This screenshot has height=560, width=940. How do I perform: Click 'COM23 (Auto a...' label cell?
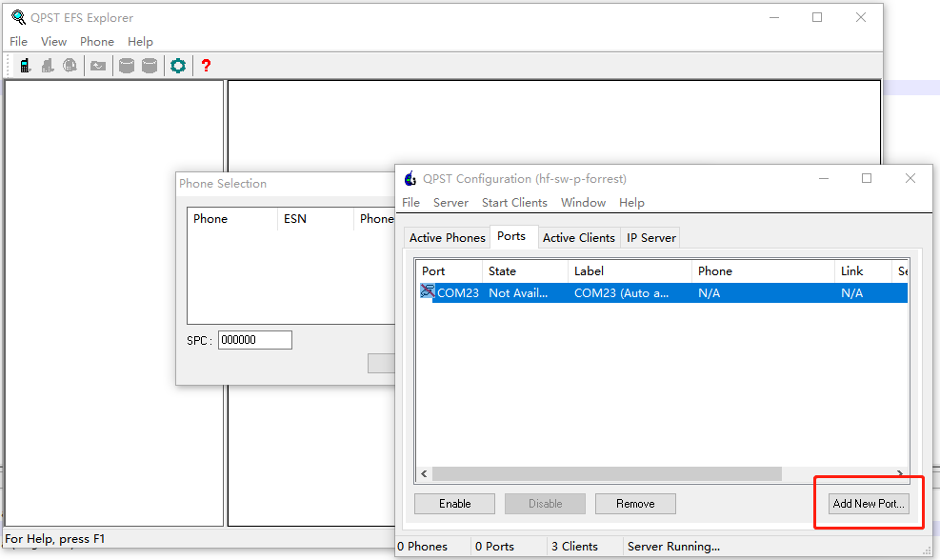pos(621,292)
